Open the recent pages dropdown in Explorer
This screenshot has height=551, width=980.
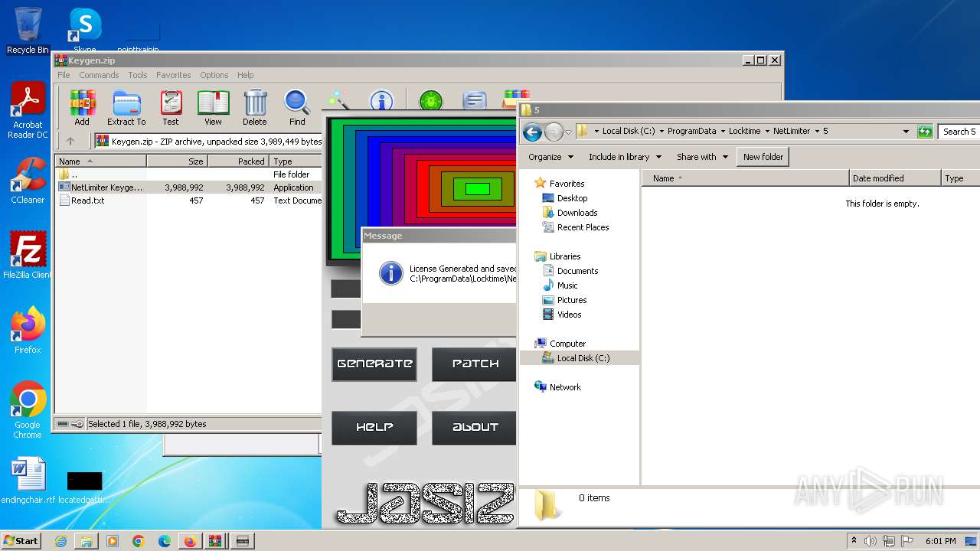568,132
